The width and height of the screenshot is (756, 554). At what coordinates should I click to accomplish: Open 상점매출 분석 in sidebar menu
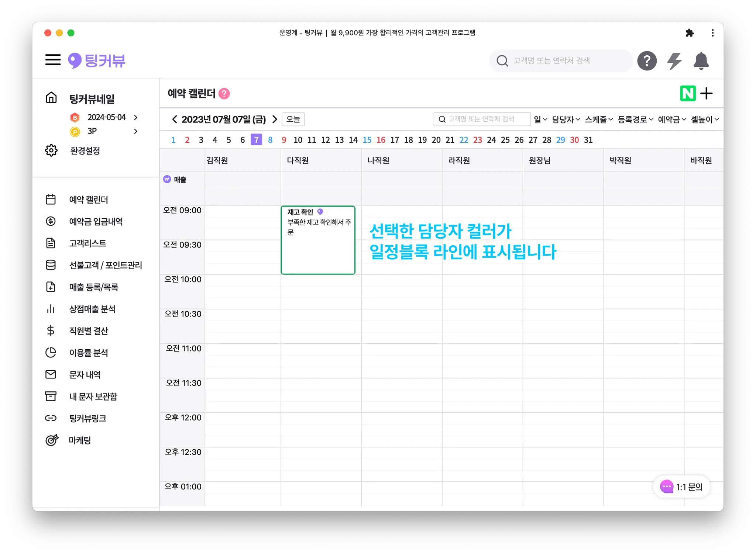(92, 309)
